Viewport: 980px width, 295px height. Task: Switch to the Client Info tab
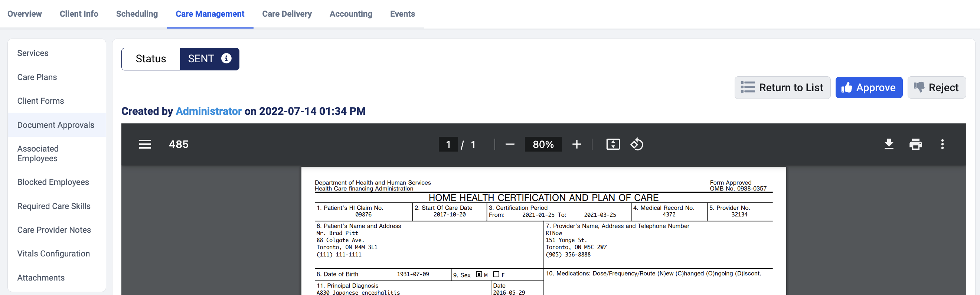(79, 14)
